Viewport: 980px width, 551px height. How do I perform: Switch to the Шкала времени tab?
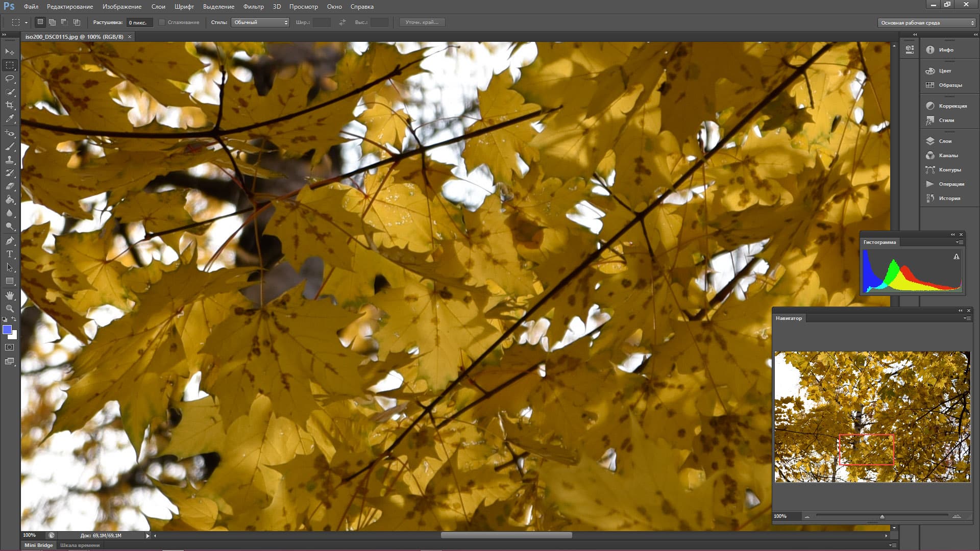(80, 545)
